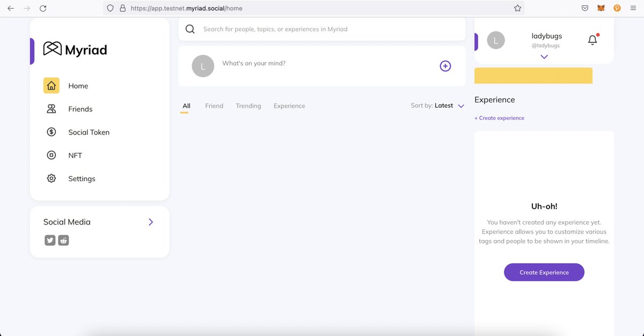Viewport: 644px width, 336px height.
Task: Open notifications bell icon
Action: [592, 40]
